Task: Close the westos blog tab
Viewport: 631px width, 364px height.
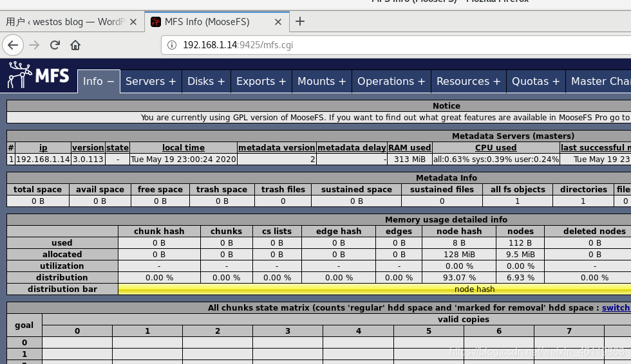Action: (x=133, y=22)
